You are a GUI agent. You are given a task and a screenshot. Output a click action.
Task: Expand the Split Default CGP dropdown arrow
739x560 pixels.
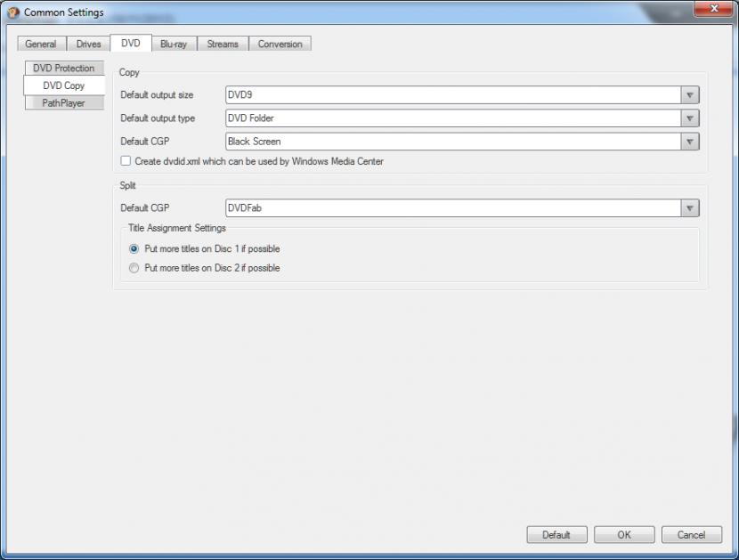tap(689, 207)
